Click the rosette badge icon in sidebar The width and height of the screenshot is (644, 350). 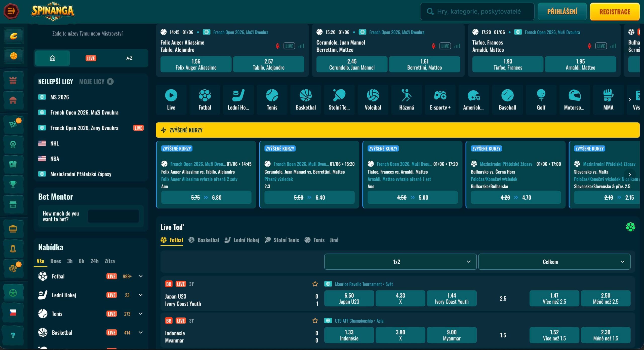(13, 144)
